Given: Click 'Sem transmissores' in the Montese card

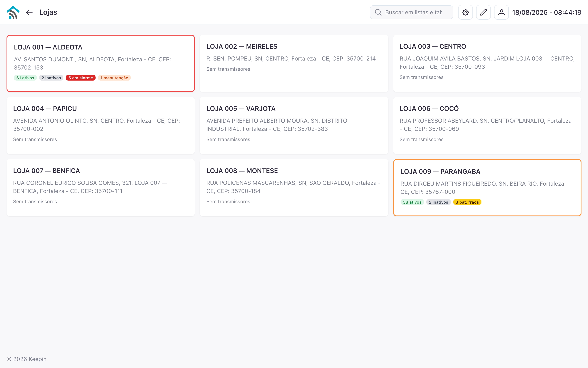Looking at the screenshot, I should click(x=228, y=202).
